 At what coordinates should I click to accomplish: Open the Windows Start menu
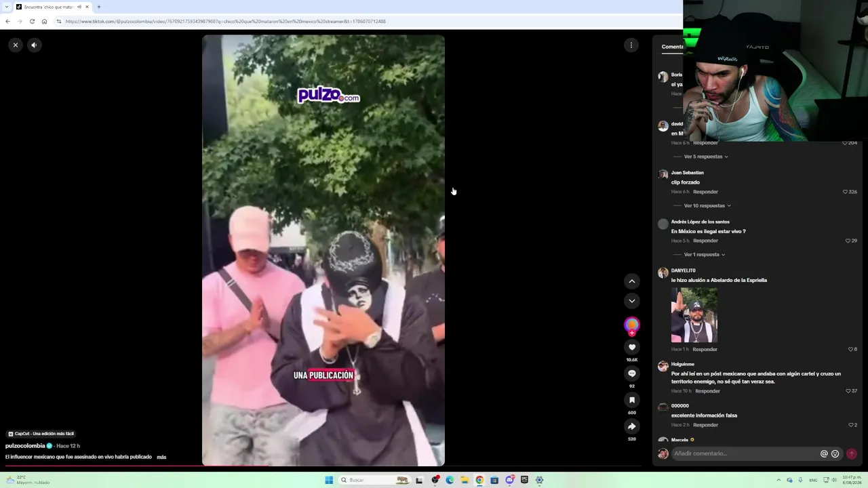click(329, 480)
